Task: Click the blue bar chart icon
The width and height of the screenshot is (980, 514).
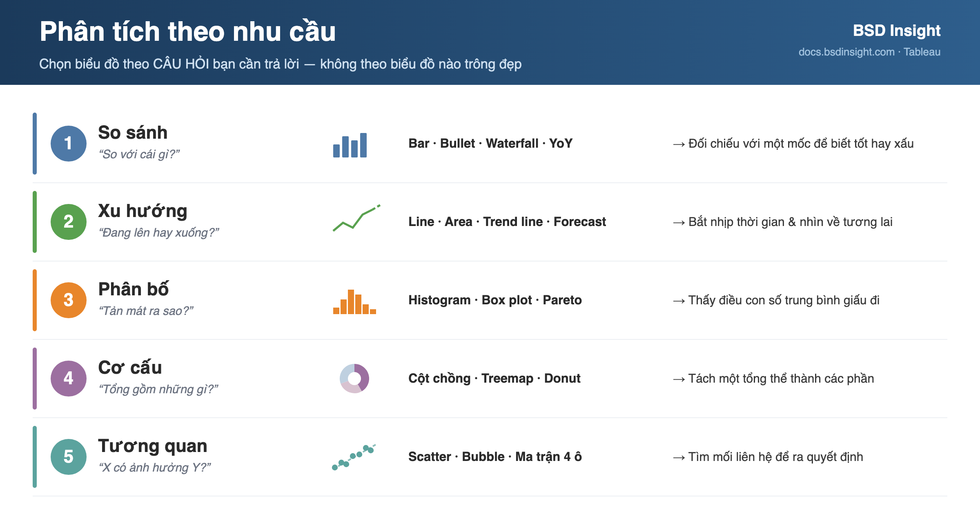Action: pyautogui.click(x=350, y=145)
